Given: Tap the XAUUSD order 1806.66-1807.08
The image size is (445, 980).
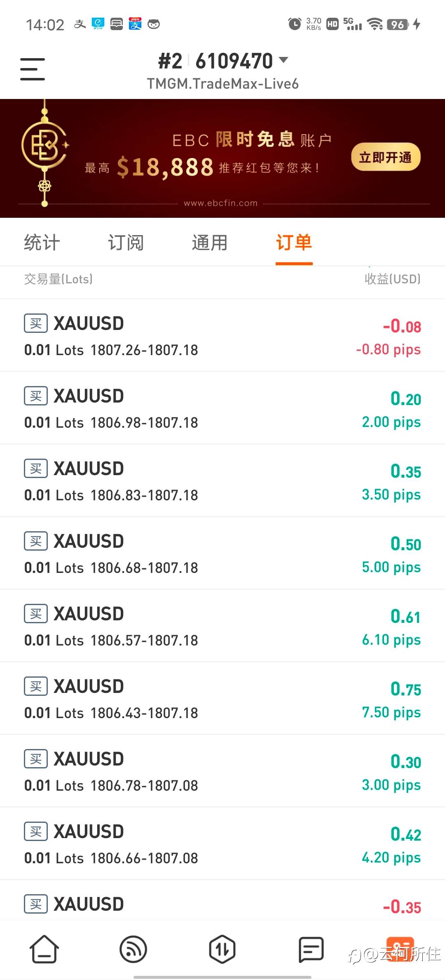Looking at the screenshot, I should pos(222,844).
